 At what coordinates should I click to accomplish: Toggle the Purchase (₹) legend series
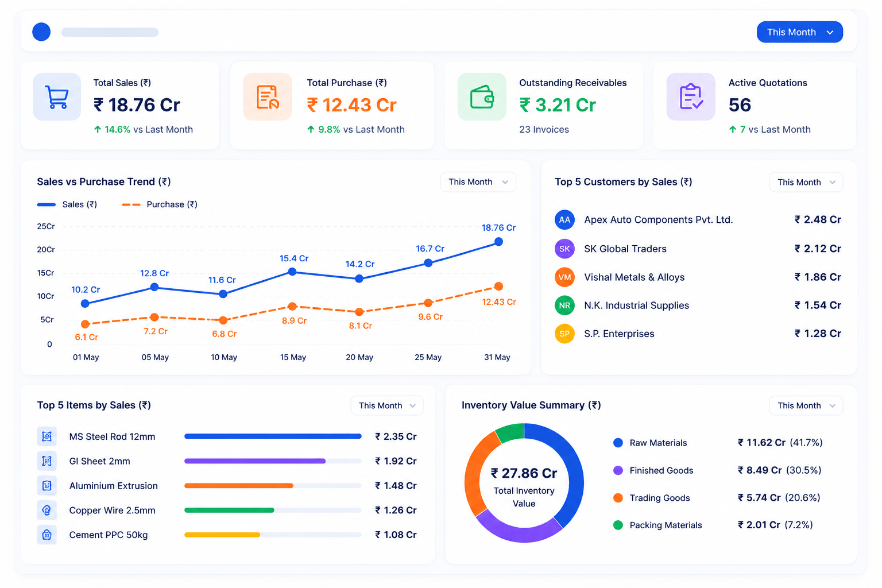pyautogui.click(x=160, y=204)
